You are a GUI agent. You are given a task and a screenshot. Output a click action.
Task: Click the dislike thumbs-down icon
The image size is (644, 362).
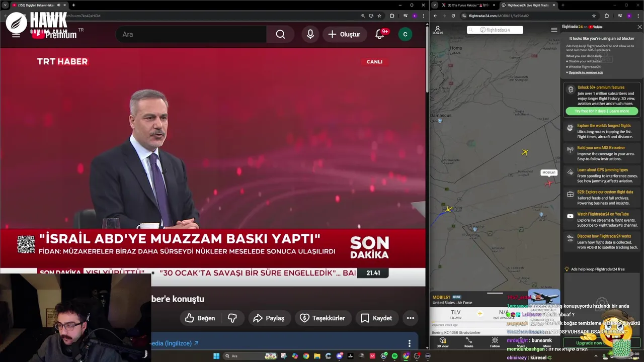coord(232,318)
